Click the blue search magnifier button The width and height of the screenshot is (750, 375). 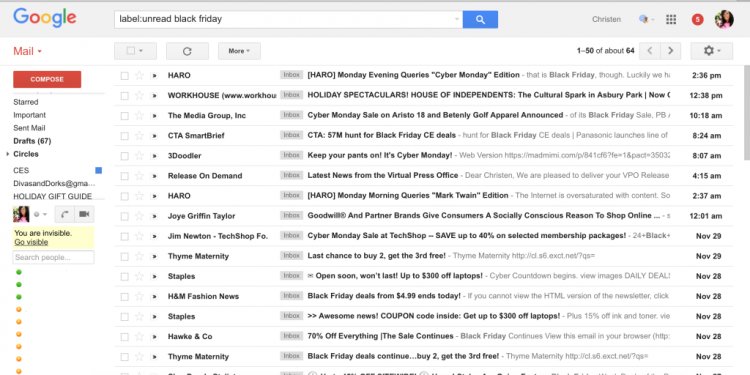pos(480,20)
